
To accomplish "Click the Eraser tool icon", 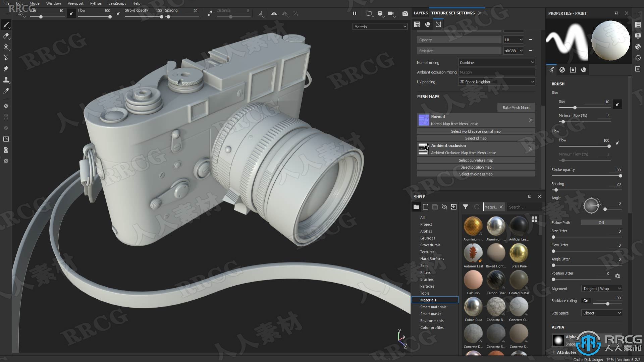I will click(x=6, y=36).
